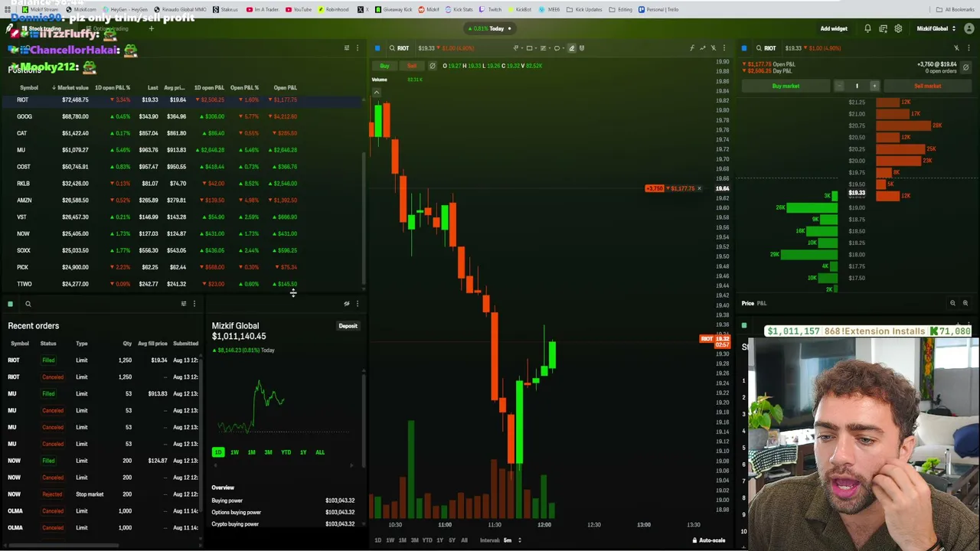Click the filter icon in positions widget
The width and height of the screenshot is (980, 551).
tap(346, 48)
